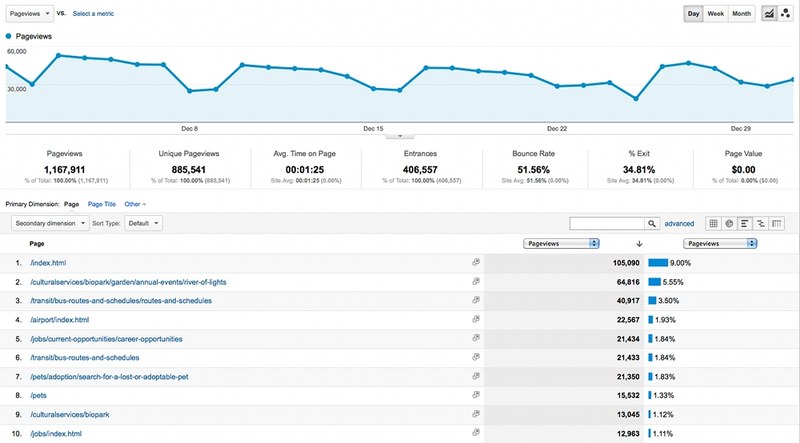Image resolution: width=800 pixels, height=443 pixels.
Task: Open the Other primary dimension menu
Action: [x=135, y=203]
